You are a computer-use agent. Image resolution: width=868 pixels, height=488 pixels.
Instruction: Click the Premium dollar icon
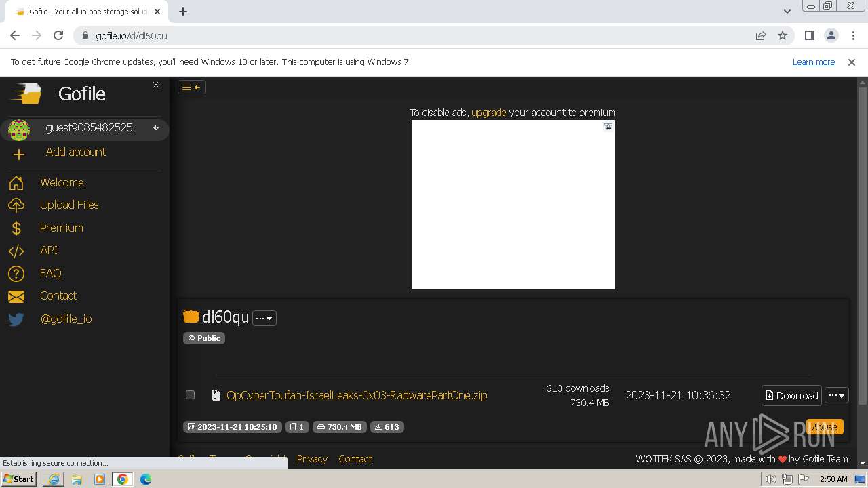[x=16, y=228]
